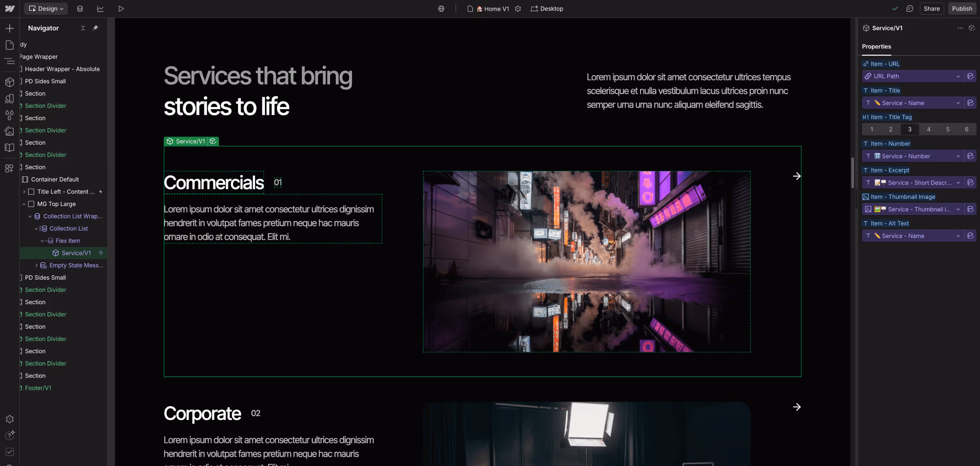Open the comments bubble near Share
The height and width of the screenshot is (466, 980).
(910, 8)
